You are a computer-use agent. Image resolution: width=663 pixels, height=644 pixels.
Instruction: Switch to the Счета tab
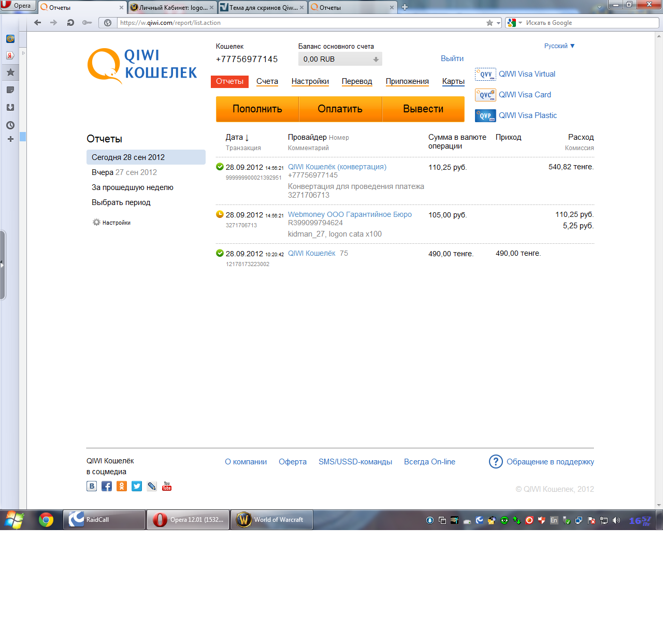(x=267, y=81)
